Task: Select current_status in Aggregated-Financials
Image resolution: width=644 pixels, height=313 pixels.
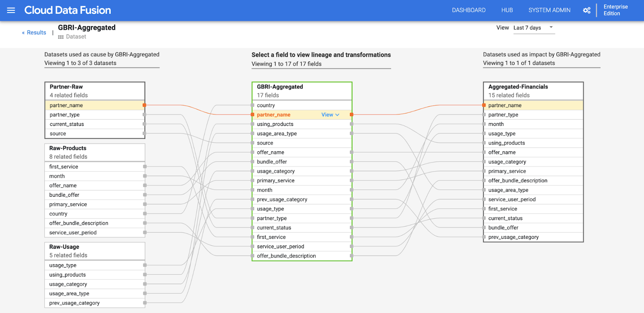Action: coord(533,218)
